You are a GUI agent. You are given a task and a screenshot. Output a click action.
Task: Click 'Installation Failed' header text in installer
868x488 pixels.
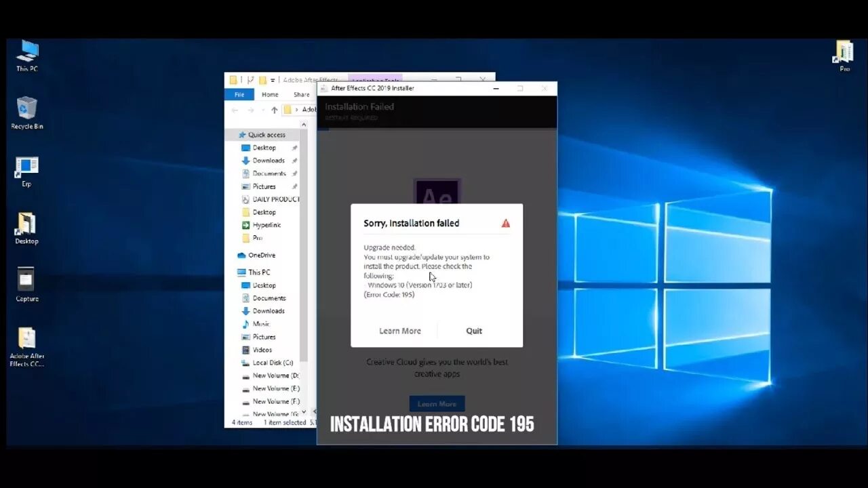click(x=359, y=106)
